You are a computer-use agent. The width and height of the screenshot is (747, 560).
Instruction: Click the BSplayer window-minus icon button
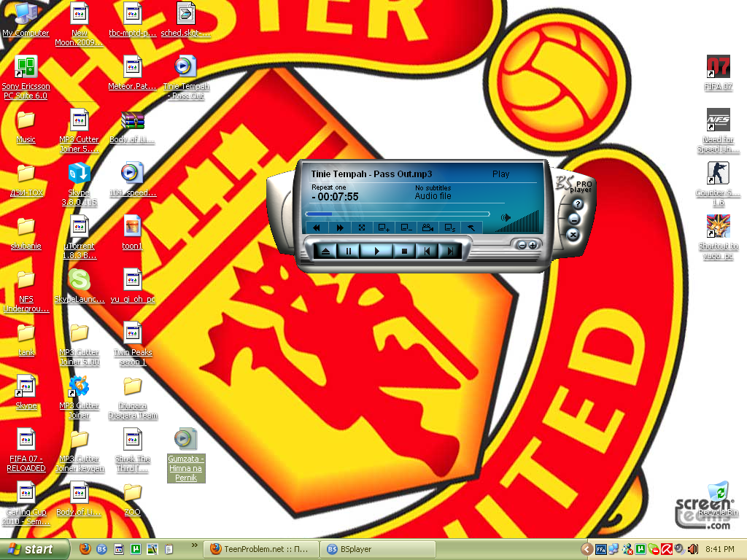[x=406, y=228]
